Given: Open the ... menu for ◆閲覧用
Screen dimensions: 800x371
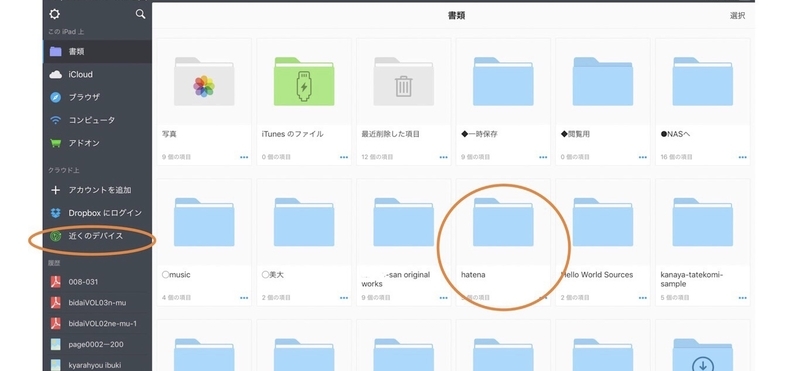Looking at the screenshot, I should 642,157.
